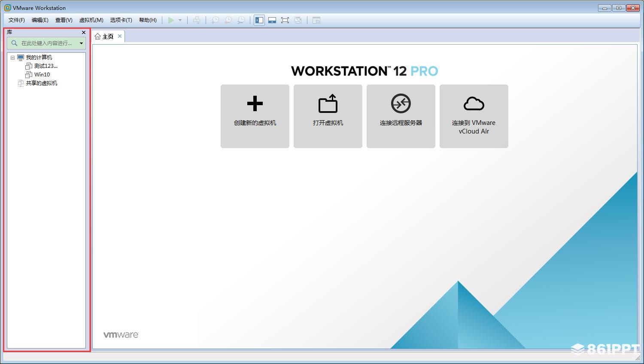Click the VMware Workstation title bar app icon
644x364 pixels.
tap(8, 8)
